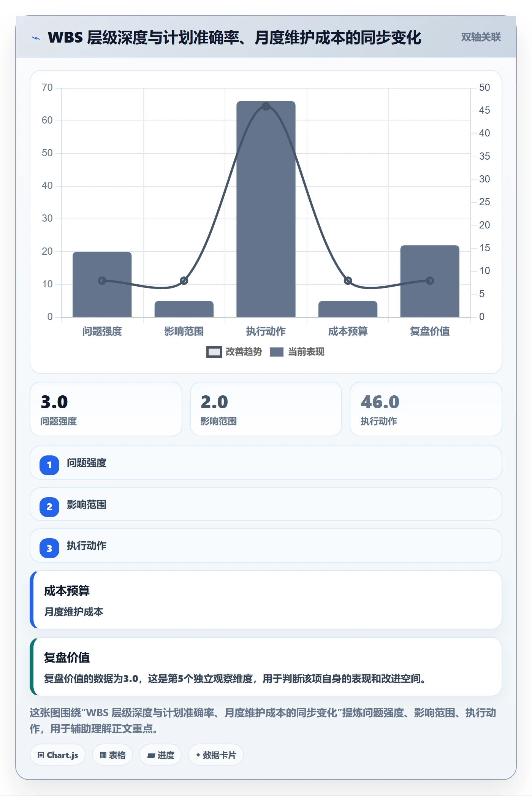Click the 月度维护成本 card subtitle
Screen dimensions: 532x796
(x=74, y=612)
